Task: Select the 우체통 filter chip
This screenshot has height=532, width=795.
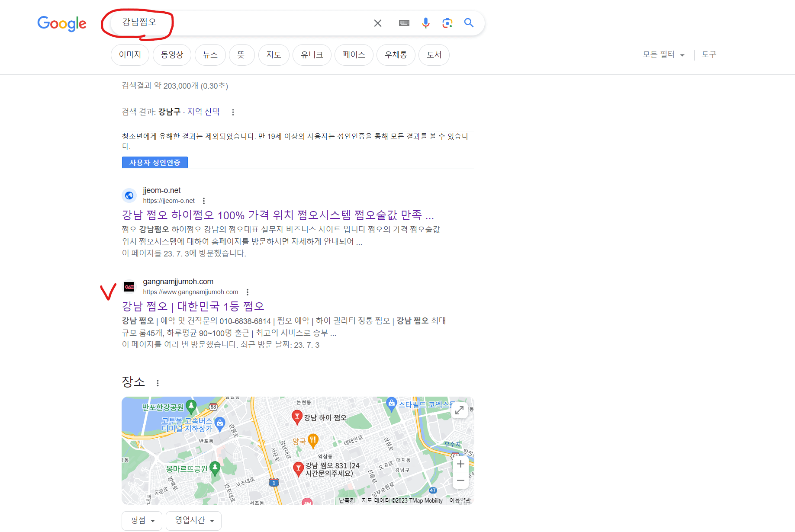Action: click(396, 55)
